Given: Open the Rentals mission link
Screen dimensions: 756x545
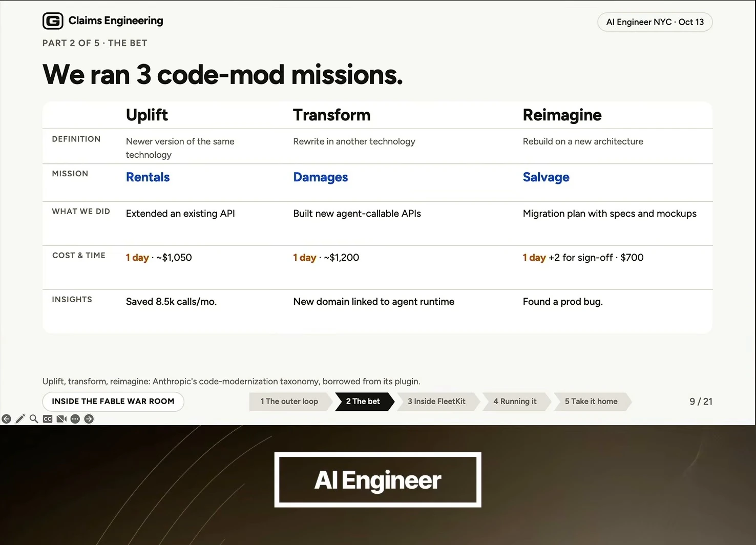Looking at the screenshot, I should click(x=148, y=177).
